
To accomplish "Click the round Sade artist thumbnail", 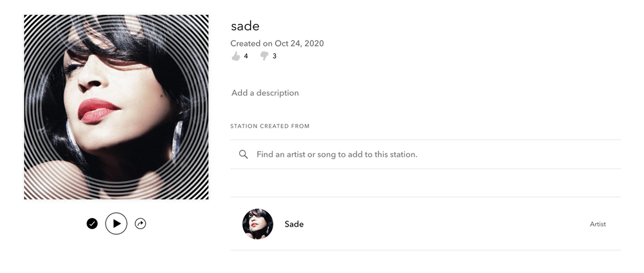I will (x=258, y=224).
